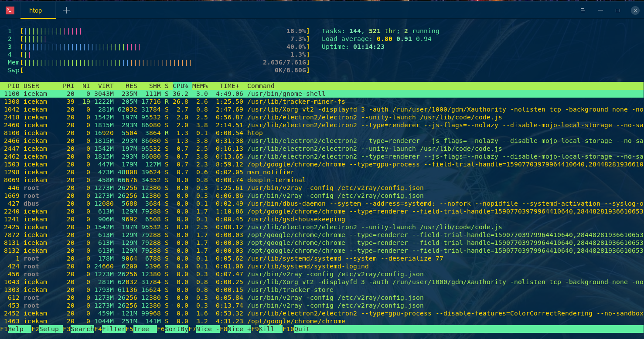Open the SortBy chooser with F6SortBy
644x339 pixels.
coord(172,329)
